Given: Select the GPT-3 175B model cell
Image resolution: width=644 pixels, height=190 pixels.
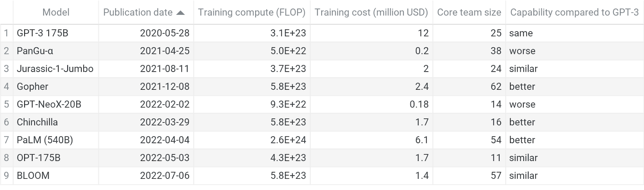Looking at the screenshot, I should (x=43, y=33).
